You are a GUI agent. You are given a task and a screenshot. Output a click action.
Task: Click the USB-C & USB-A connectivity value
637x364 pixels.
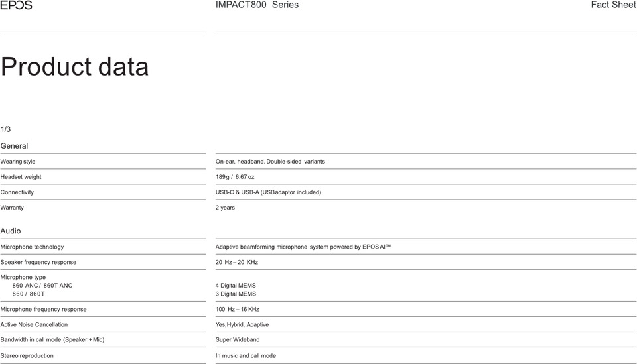pos(268,192)
